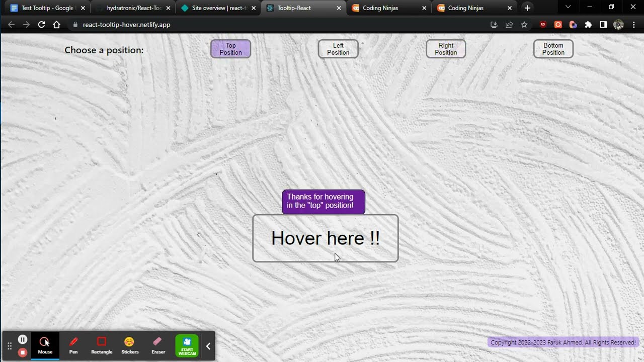Select the Eraser tool
The image size is (644, 362).
point(158,345)
